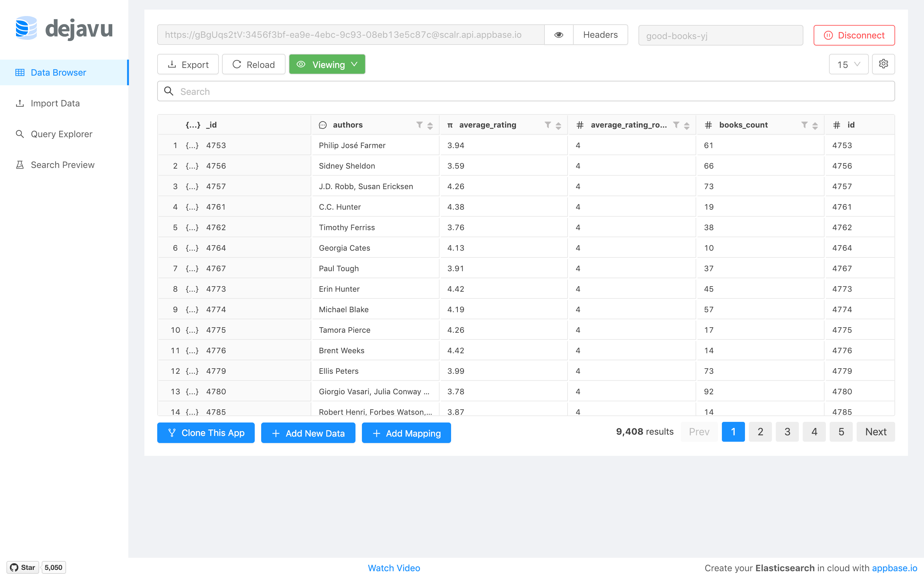Click the Add Mapping button
Screen dimensions: 924x577
pos(406,433)
